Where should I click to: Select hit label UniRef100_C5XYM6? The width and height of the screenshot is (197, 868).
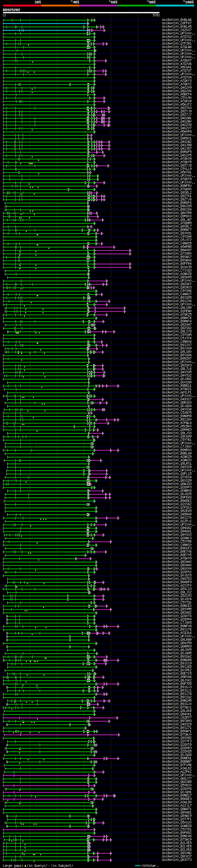(x=177, y=541)
